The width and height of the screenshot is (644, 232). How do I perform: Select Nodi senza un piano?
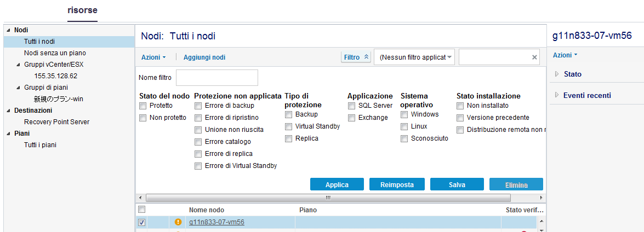[55, 53]
